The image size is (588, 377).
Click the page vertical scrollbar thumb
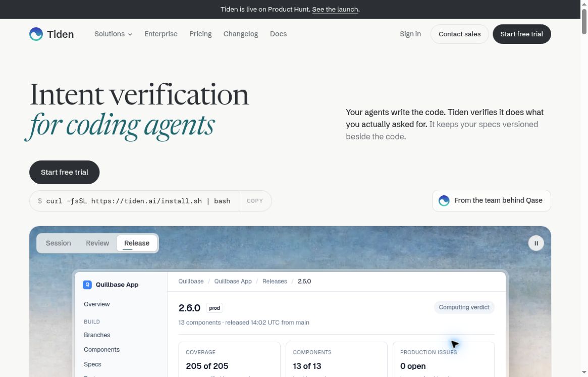point(584,21)
